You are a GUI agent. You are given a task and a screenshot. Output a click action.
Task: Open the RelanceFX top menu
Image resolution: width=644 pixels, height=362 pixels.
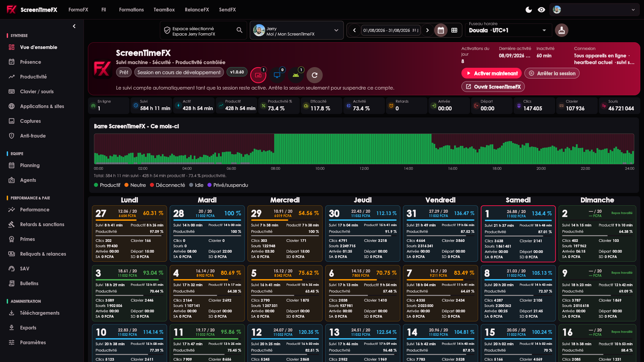(x=197, y=10)
